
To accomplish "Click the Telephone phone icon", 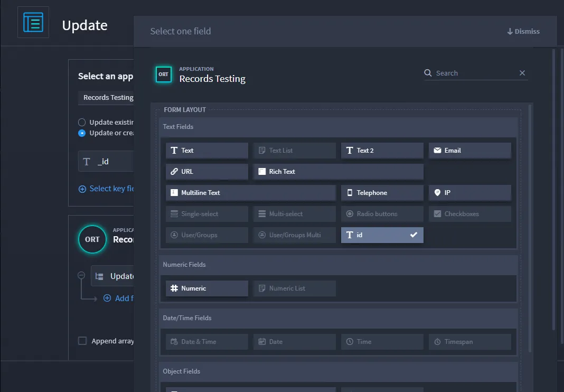I will (x=350, y=193).
